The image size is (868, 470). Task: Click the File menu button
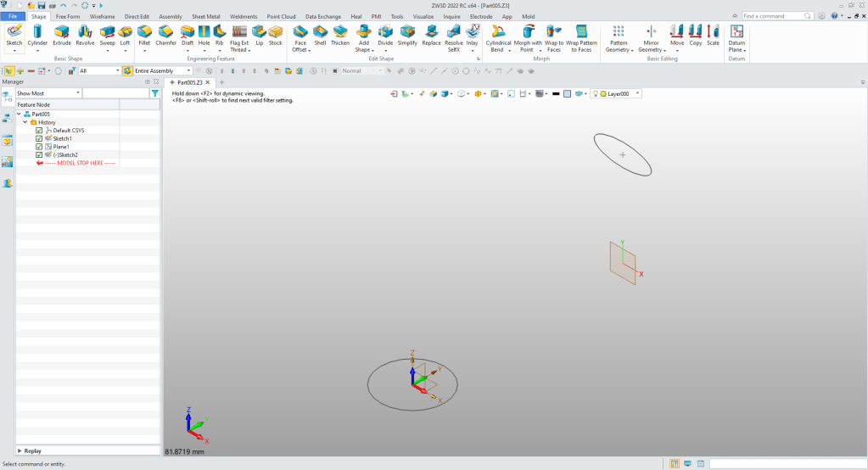[13, 16]
